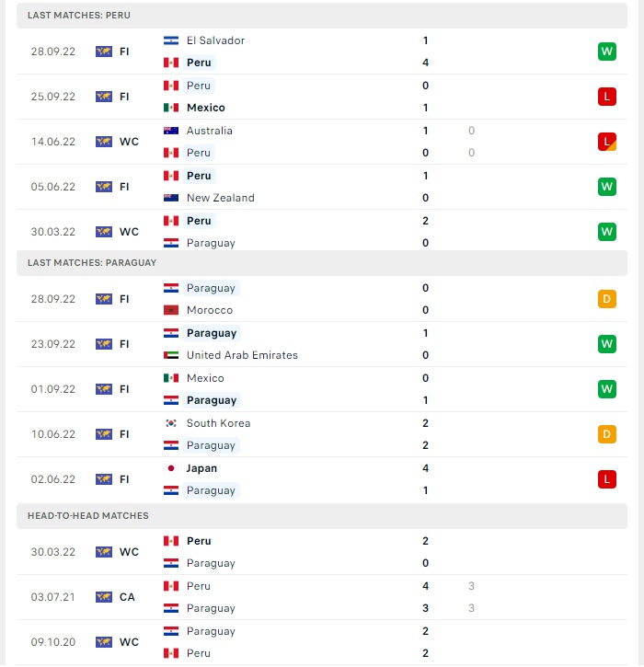Click the Morocco flag icon
Viewport: 644px width, 667px height.
coord(171,310)
